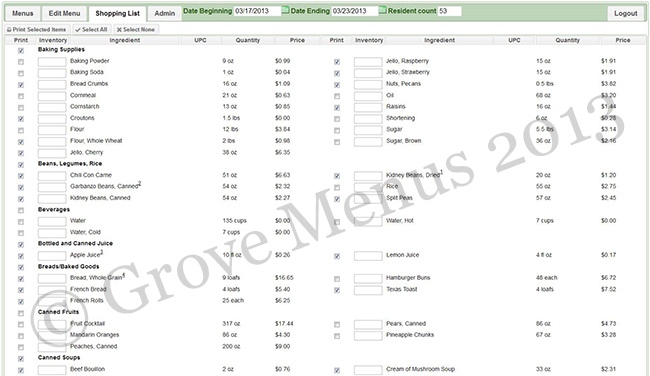Enable the Canned Fruits category checkbox
The height and width of the screenshot is (376, 650).
click(21, 313)
